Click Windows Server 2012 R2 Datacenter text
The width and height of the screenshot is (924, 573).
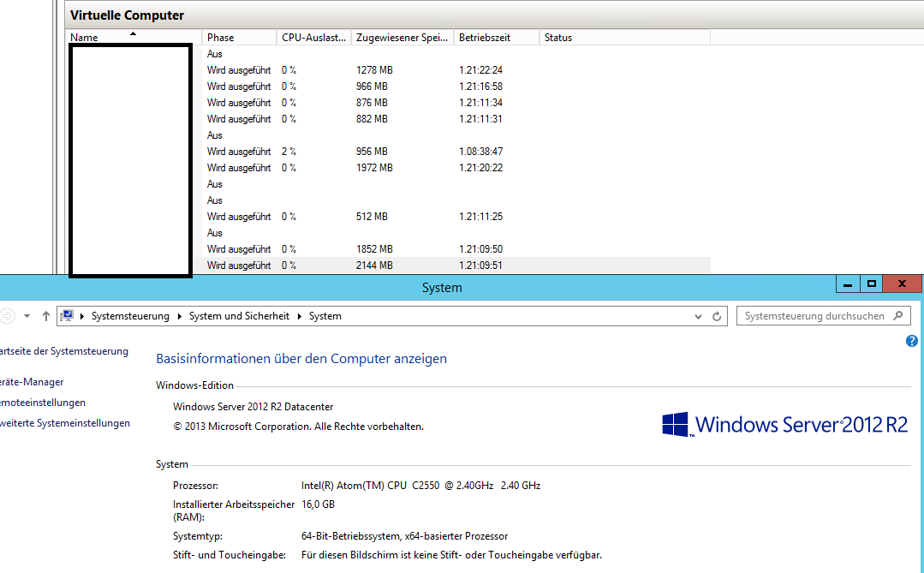pos(253,407)
